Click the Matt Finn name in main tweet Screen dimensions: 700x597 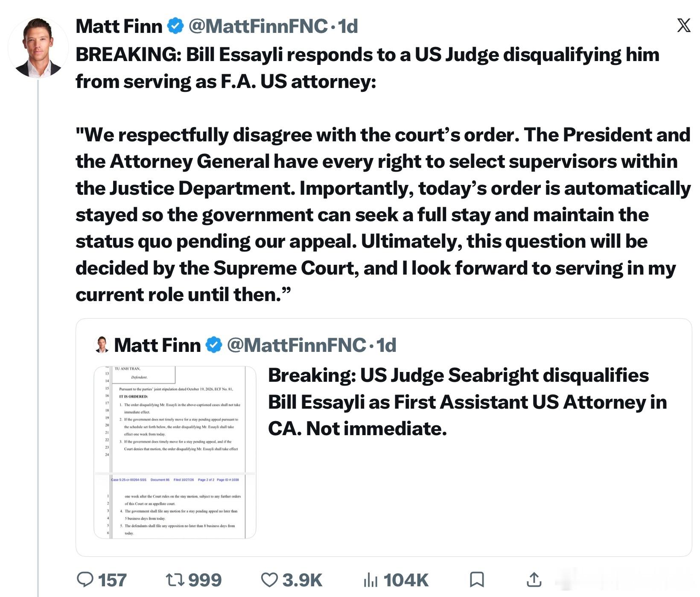[x=119, y=26]
